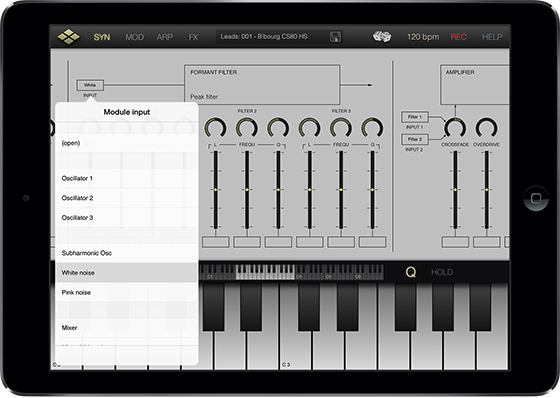Screen dimensions: 560x398
Task: Click modulation source box under CROSSFADE
Action: coord(455,242)
